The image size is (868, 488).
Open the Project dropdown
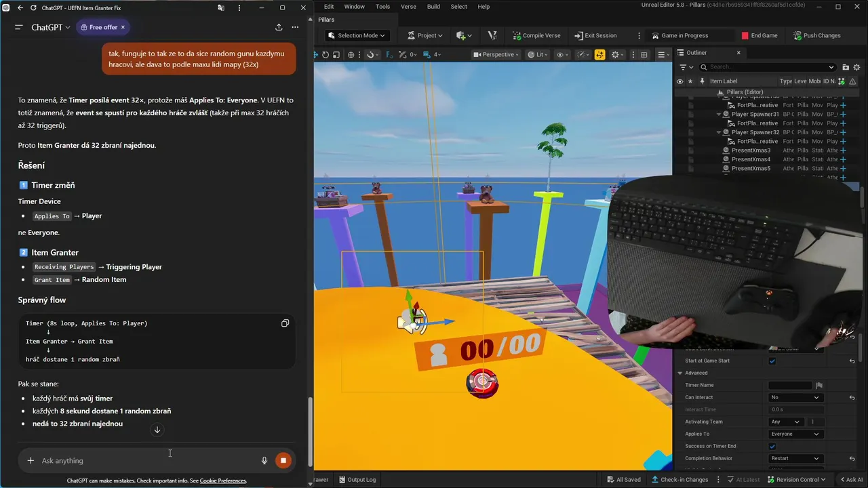(425, 35)
